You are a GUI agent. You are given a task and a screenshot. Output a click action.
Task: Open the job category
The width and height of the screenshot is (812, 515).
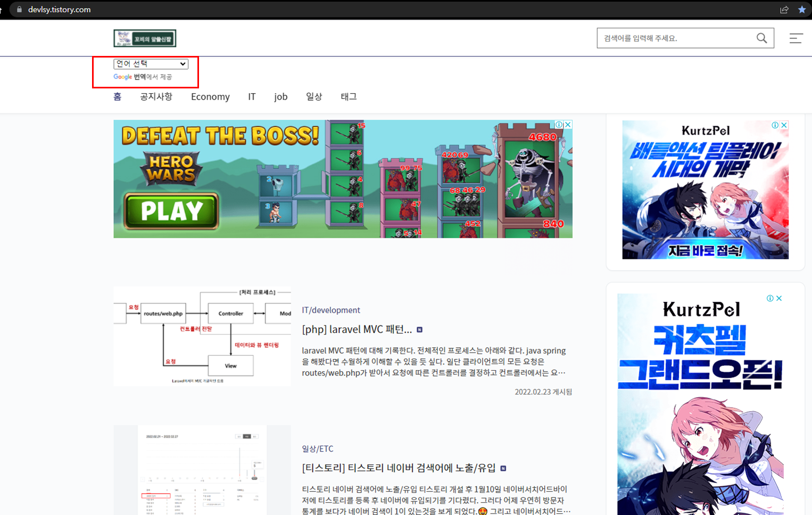281,97
